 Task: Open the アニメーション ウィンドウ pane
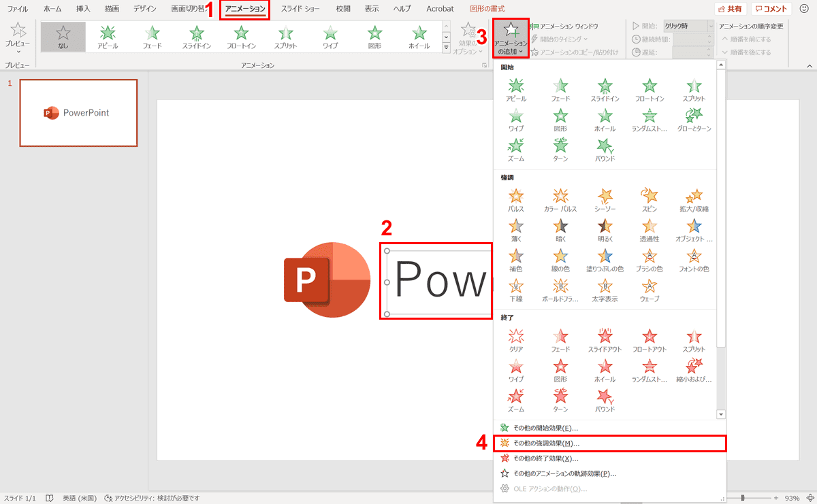coord(564,26)
